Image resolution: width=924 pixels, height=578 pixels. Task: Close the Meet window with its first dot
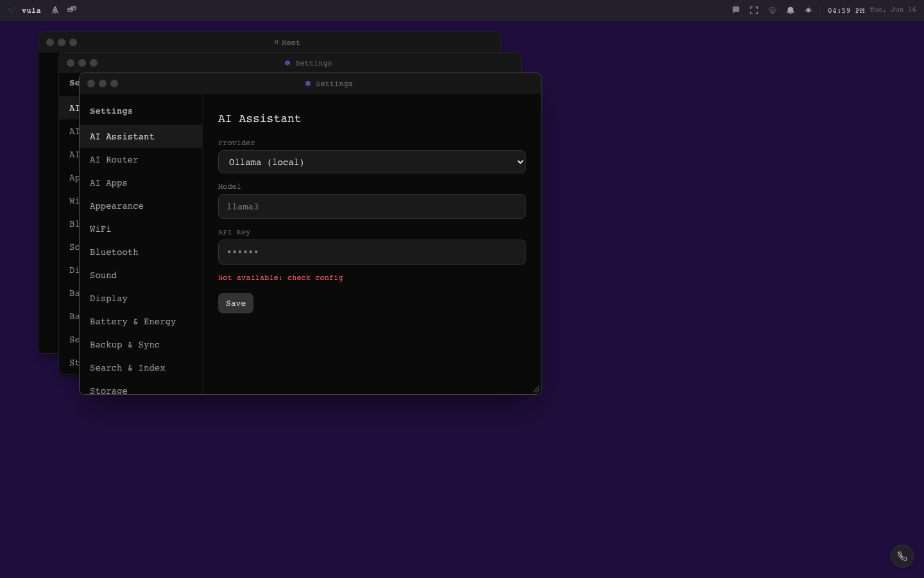[50, 42]
